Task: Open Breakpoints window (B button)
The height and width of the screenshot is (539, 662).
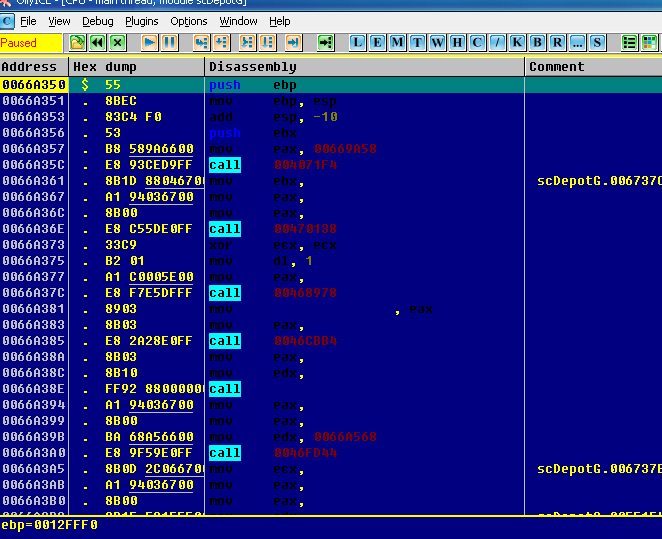Action: [x=537, y=43]
